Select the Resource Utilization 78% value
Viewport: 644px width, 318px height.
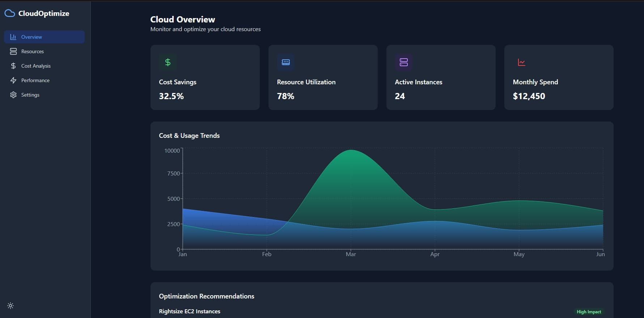click(x=285, y=96)
